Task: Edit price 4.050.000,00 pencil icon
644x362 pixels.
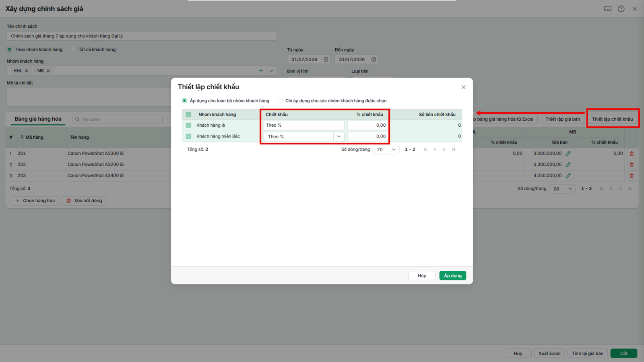Action: pyautogui.click(x=568, y=176)
